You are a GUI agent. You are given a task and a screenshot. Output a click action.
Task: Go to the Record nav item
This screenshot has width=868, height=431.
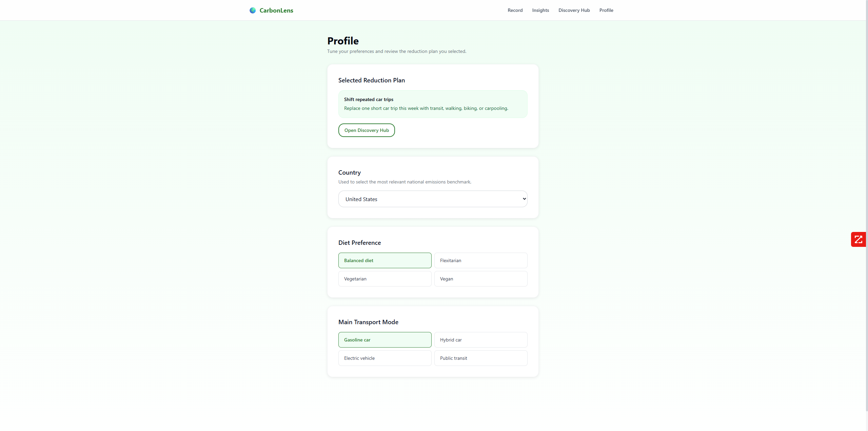point(515,10)
